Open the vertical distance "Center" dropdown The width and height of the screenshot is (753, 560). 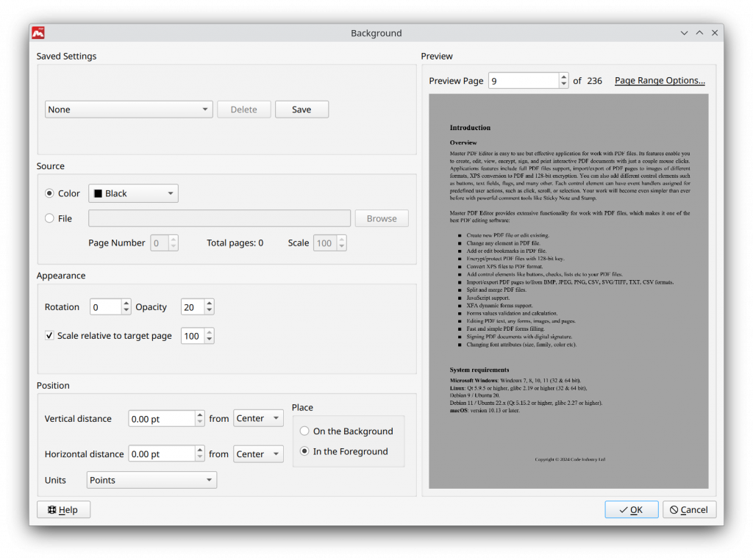pos(258,417)
